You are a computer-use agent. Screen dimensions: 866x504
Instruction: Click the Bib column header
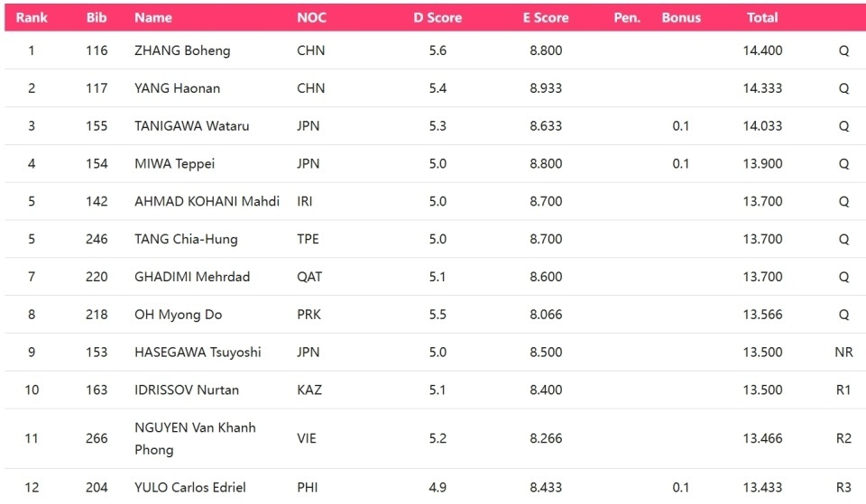pos(97,18)
